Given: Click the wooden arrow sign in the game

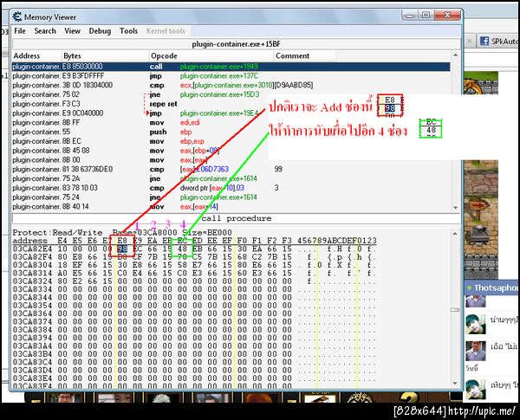Looking at the screenshot, I should [x=479, y=205].
